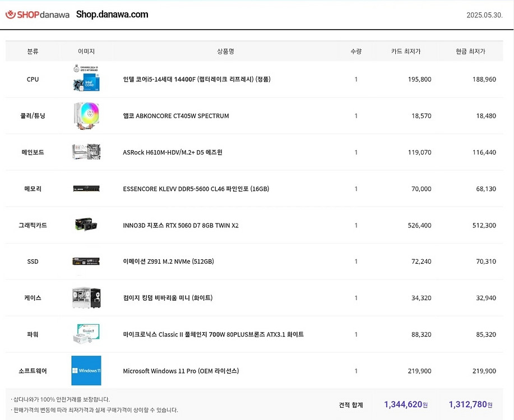Open product INNO3D 지포스 RTX 5060 D7 8GB
Viewport: 514px width, 420px height.
click(x=180, y=225)
